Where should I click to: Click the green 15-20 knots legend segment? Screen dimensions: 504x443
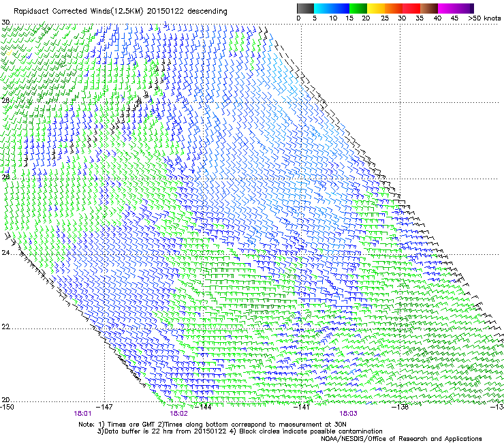coord(358,8)
